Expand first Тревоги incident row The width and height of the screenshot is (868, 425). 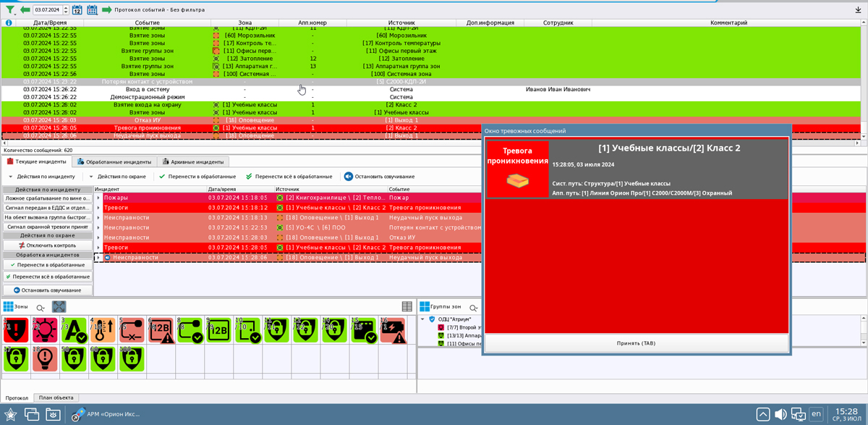99,208
